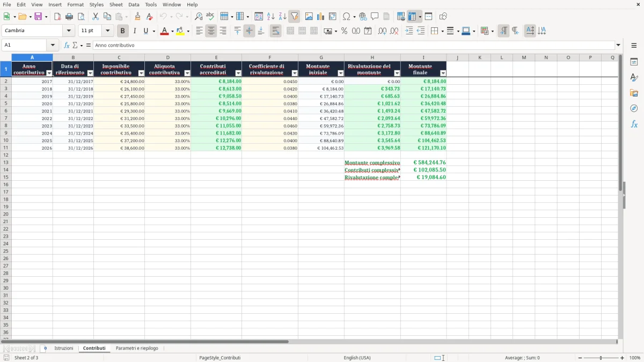
Task: Activate the Clone Formatting paintbrush
Action: click(137, 17)
